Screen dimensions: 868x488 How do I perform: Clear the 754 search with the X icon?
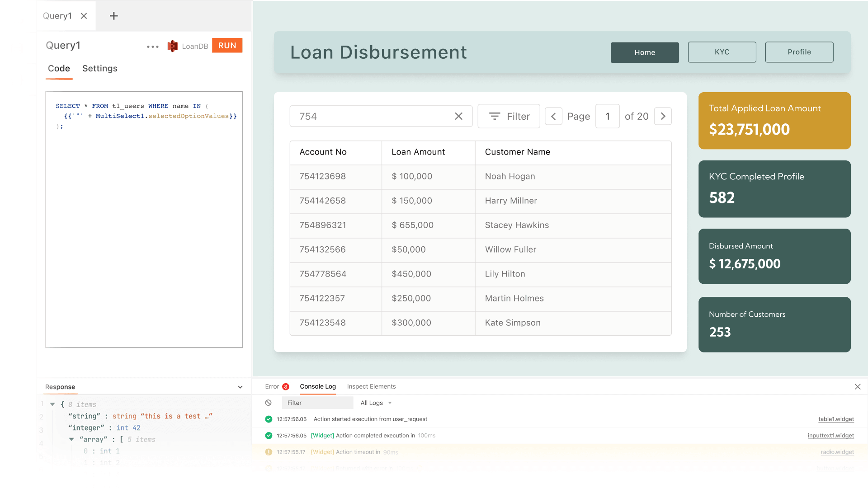point(459,116)
